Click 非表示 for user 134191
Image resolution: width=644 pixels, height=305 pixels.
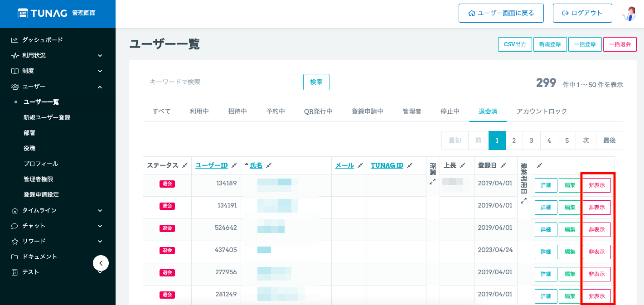pos(597,208)
